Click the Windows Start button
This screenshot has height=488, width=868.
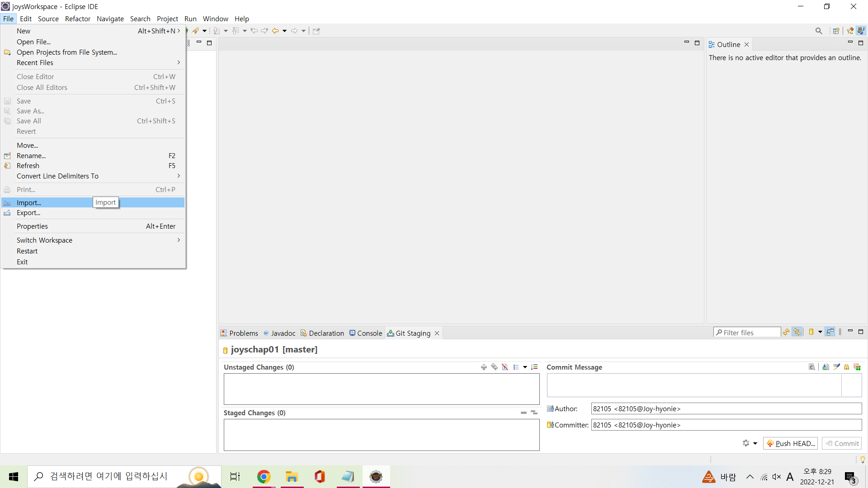click(14, 477)
